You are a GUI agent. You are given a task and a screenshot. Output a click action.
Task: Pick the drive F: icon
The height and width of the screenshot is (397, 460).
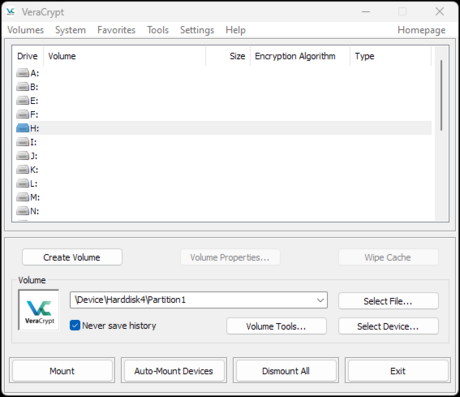(x=23, y=115)
